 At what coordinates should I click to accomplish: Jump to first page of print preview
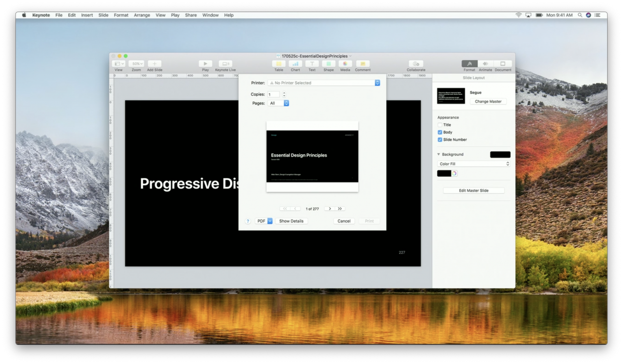pos(285,209)
